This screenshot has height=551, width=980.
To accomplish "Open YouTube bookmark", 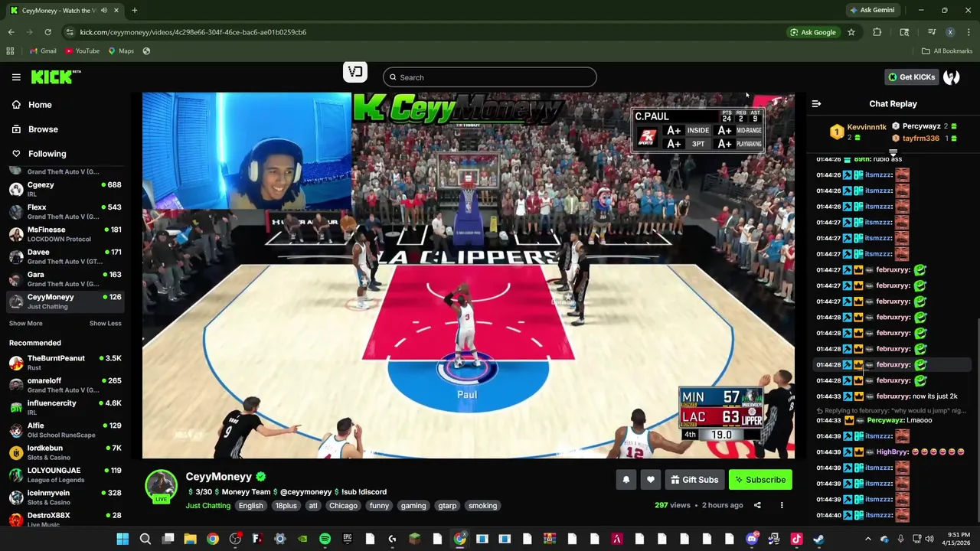I will [x=82, y=51].
